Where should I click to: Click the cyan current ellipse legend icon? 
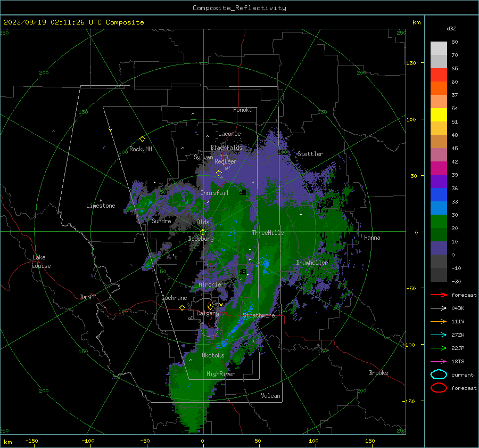click(439, 374)
